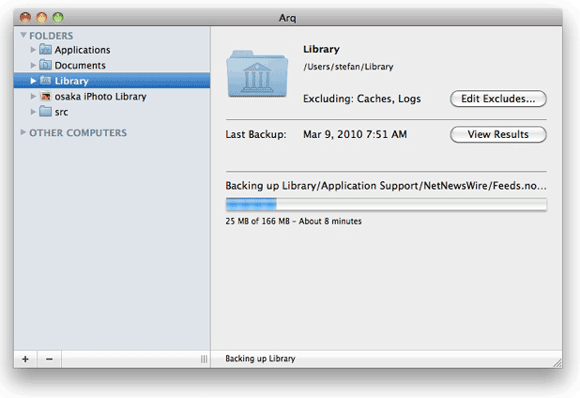Screen dimensions: 580x398
Task: Click the Excluding: Caches, Logs text
Action: (362, 99)
